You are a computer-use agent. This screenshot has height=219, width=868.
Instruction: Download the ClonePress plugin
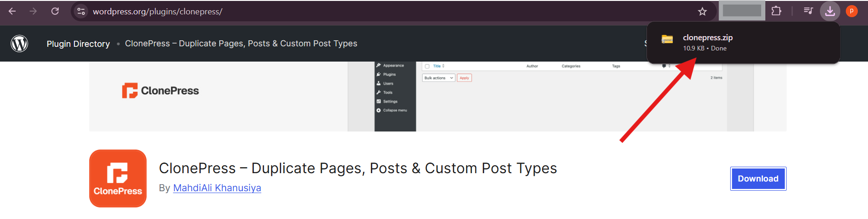coord(758,179)
